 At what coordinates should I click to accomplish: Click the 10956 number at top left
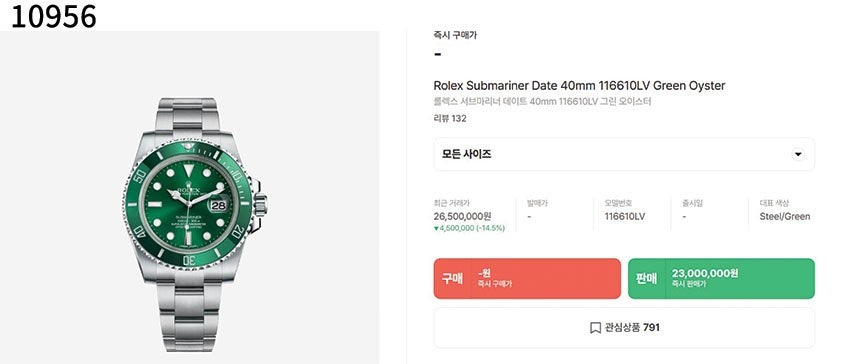(x=53, y=16)
